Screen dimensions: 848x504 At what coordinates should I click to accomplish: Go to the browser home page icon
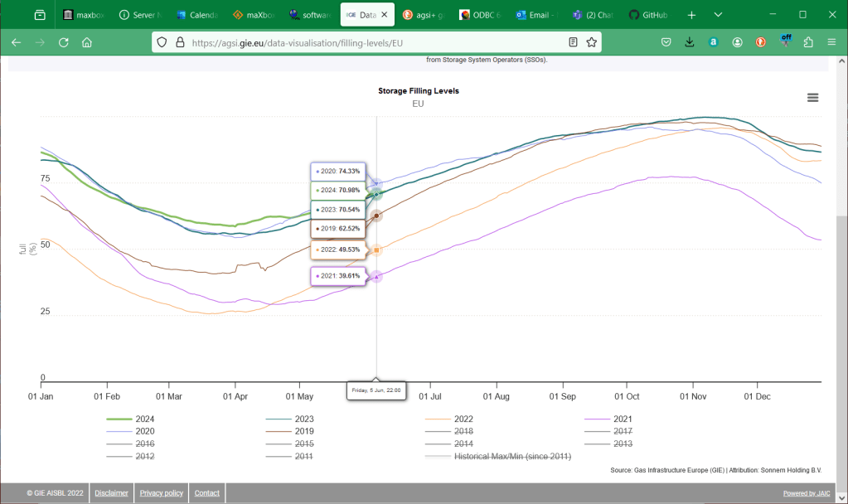(87, 42)
